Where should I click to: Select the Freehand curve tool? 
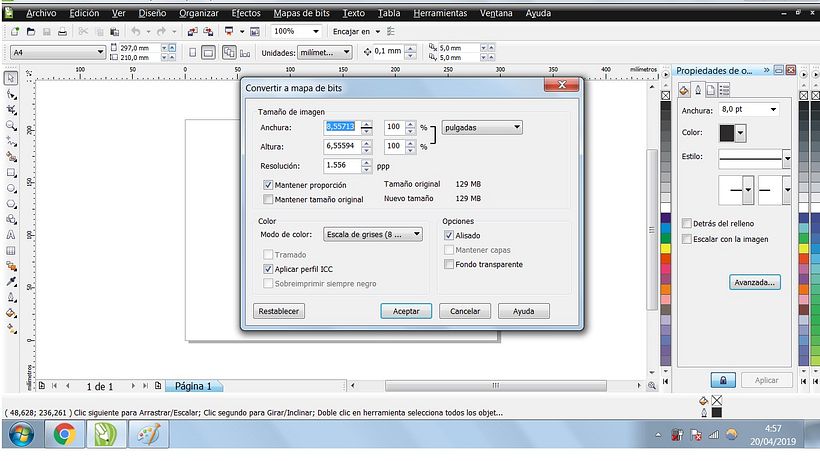point(10,141)
